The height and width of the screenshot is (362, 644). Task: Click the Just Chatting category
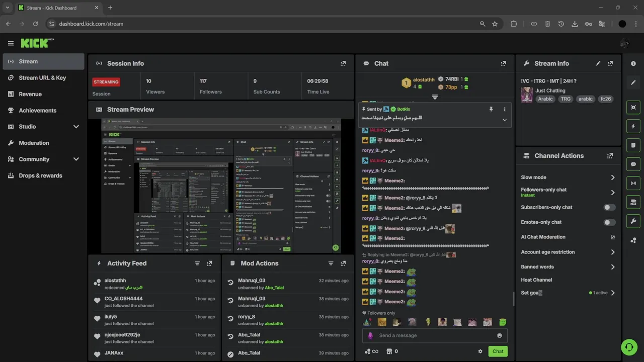pos(550,90)
